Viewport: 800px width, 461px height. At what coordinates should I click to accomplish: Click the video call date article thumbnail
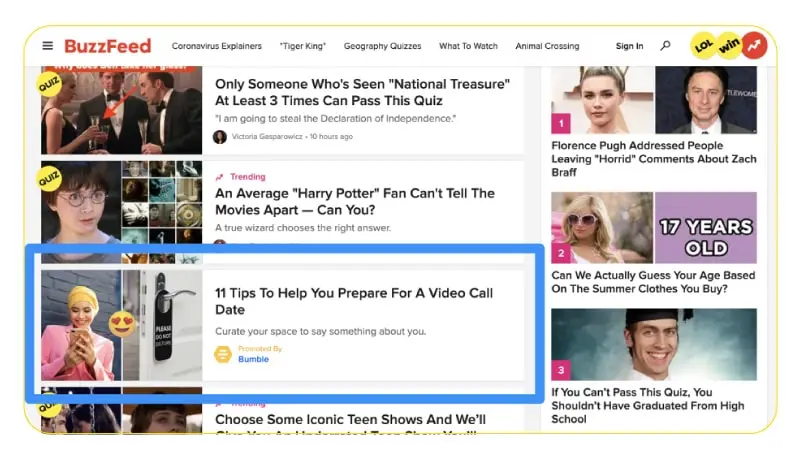coord(121,325)
